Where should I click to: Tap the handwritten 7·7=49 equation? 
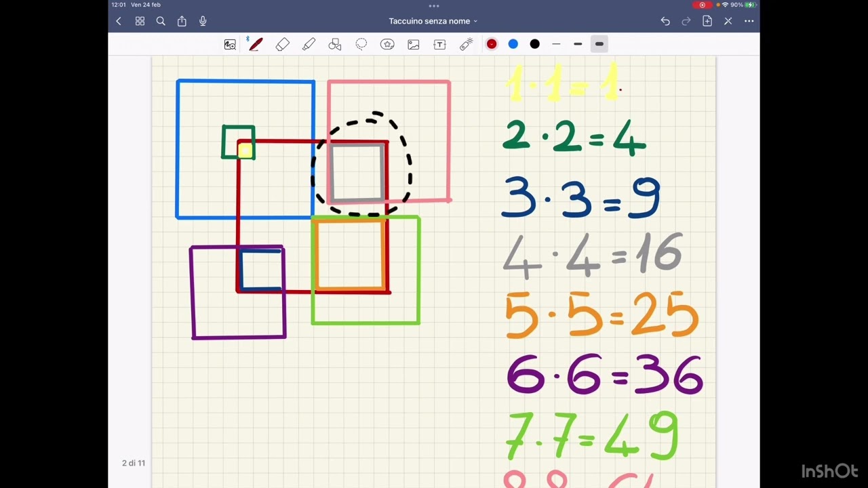[x=592, y=436]
